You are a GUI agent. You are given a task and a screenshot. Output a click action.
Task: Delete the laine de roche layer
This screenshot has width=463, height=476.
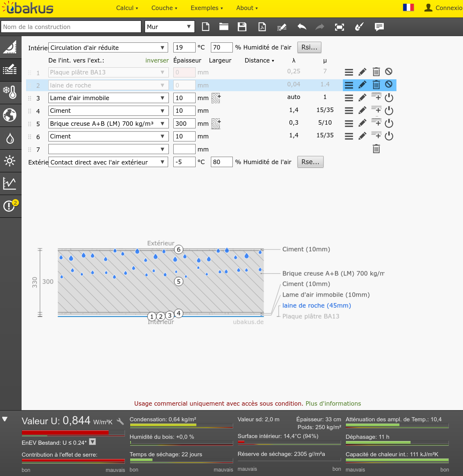coord(376,85)
